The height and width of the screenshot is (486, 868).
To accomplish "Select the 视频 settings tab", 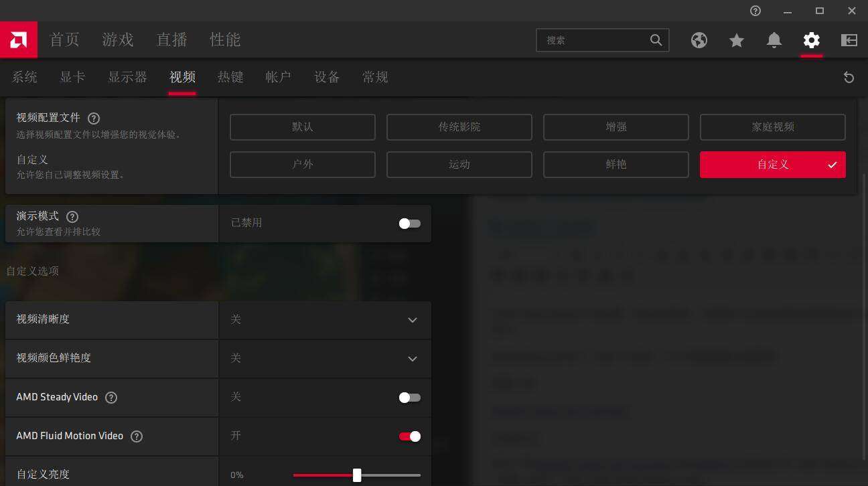I will click(x=182, y=77).
